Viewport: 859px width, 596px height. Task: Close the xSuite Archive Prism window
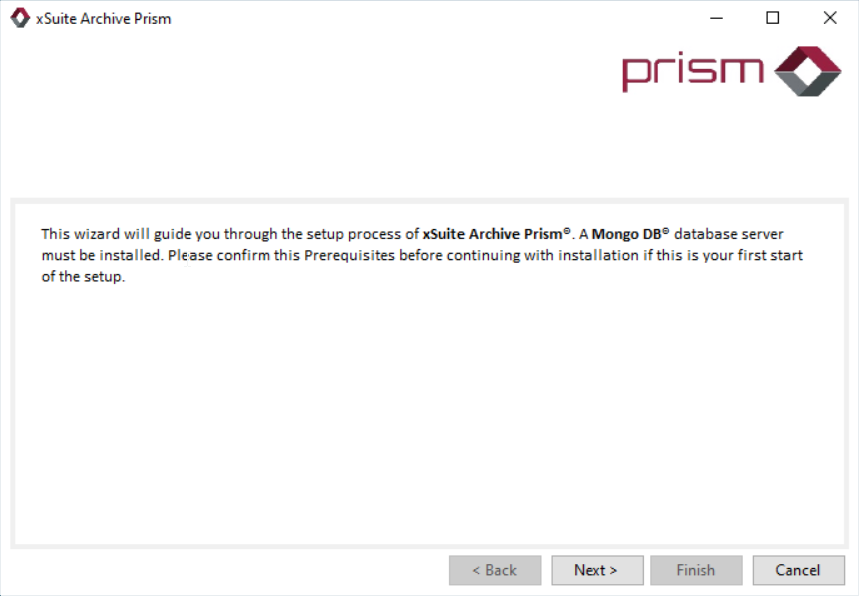coord(830,18)
